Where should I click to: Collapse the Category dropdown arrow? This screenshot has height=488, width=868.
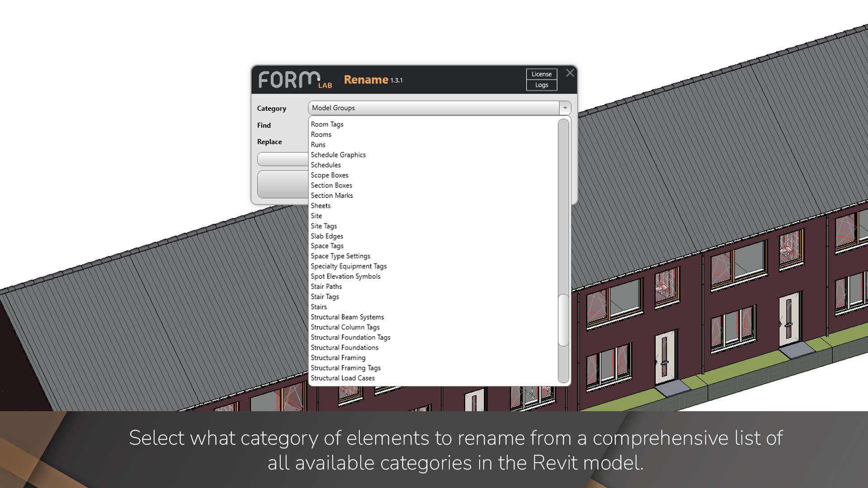[565, 108]
